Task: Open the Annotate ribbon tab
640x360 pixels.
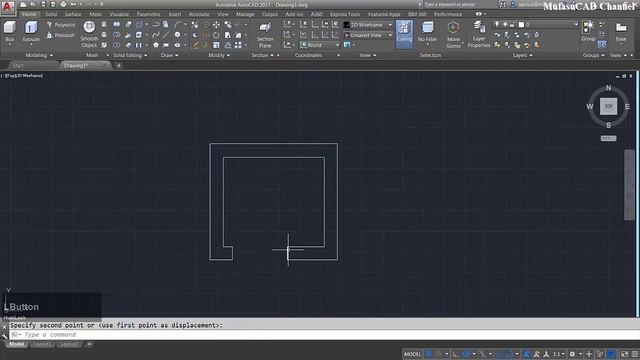Action: (x=199, y=14)
